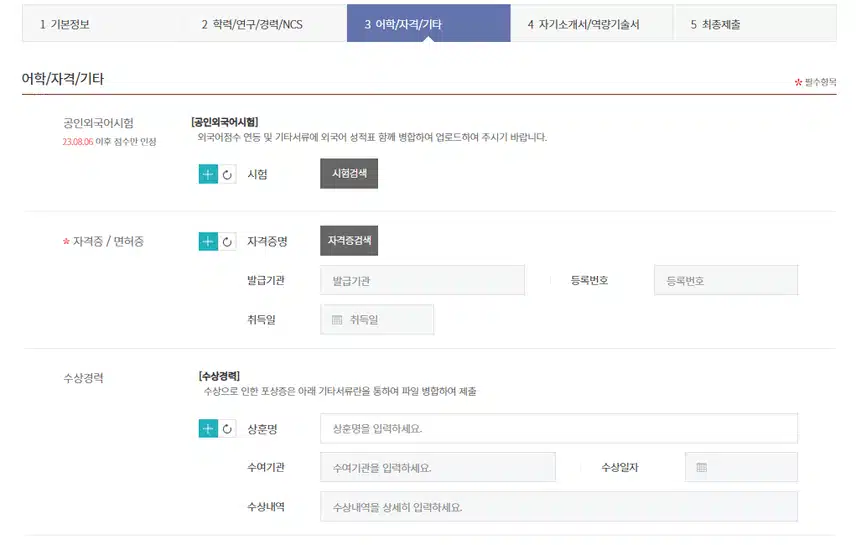This screenshot has width=856, height=545.
Task: Focus the 등록번호 input field
Action: point(726,280)
